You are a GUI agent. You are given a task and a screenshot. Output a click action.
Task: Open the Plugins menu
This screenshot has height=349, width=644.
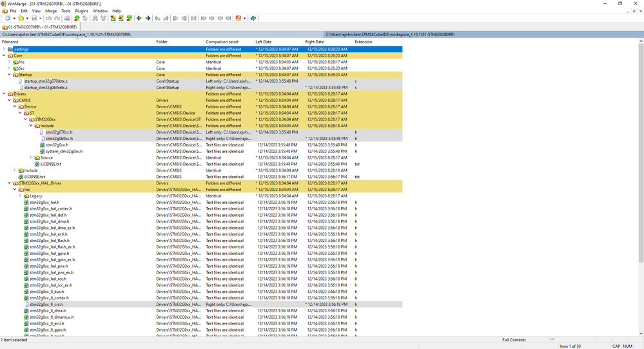coord(81,11)
